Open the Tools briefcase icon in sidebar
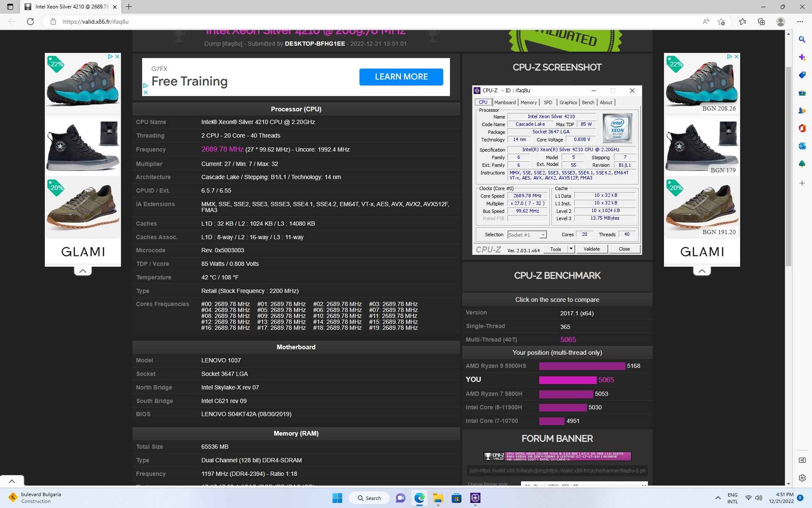Viewport: 812px width, 508px height. click(x=802, y=93)
